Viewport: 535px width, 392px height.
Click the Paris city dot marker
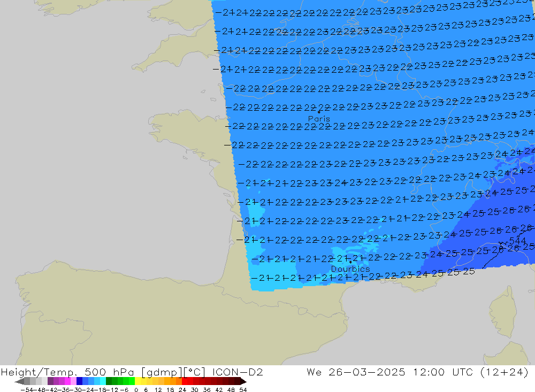[319, 112]
